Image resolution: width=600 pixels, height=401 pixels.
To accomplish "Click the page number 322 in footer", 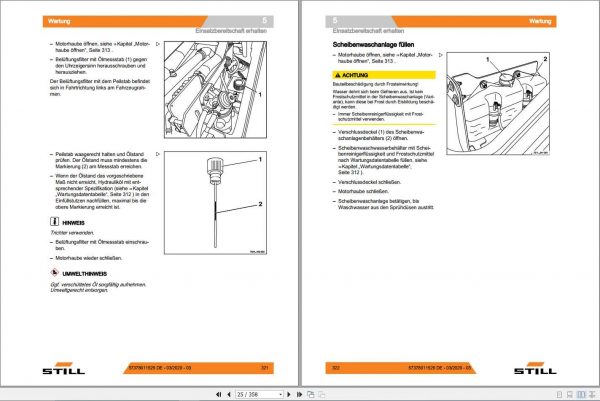I will [x=336, y=368].
